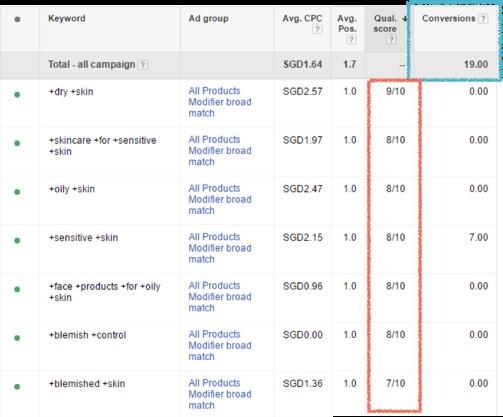The width and height of the screenshot is (503, 417).
Task: Click the help icon beside Total - all campaign
Action: pyautogui.click(x=143, y=64)
